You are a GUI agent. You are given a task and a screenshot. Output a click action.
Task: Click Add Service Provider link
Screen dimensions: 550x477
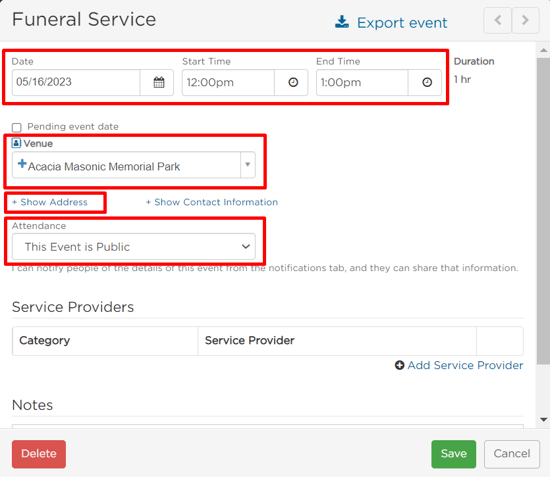(465, 365)
